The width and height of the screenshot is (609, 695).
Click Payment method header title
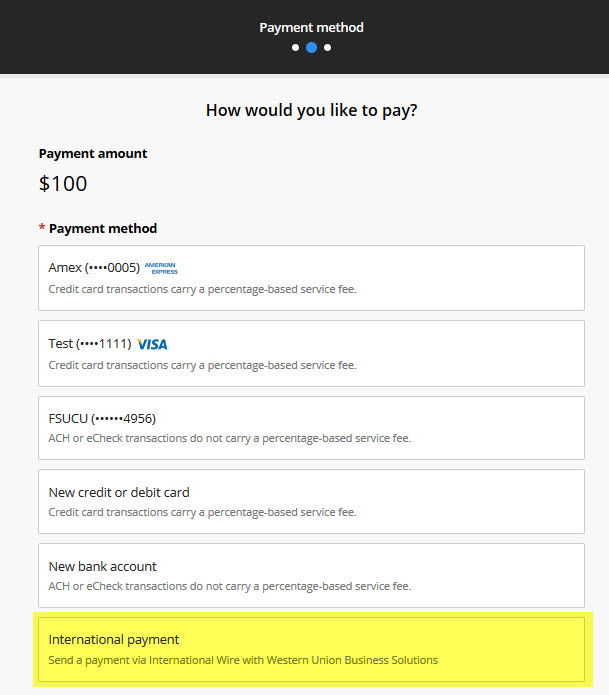312,27
